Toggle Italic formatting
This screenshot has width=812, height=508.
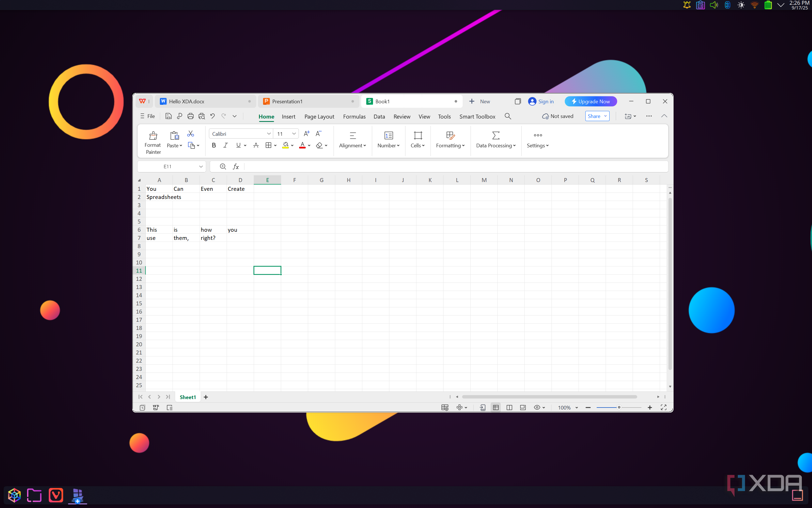pos(226,145)
